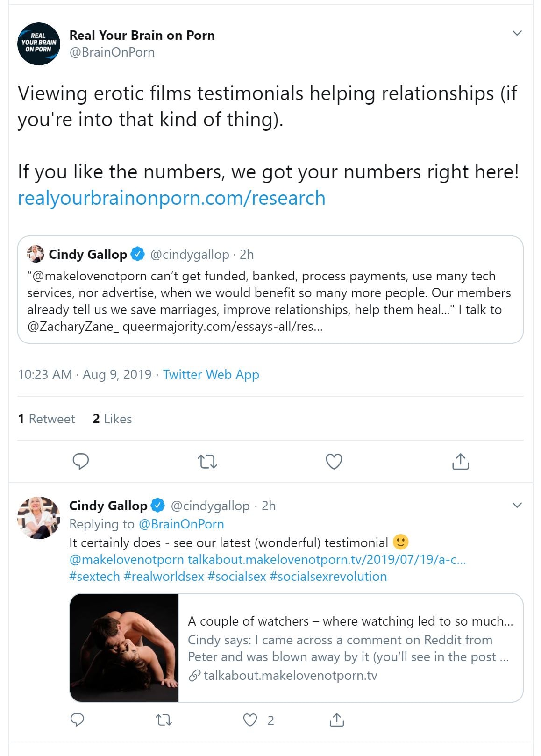The image size is (541, 756).
Task: Retweet the main tweet
Action: 207,462
